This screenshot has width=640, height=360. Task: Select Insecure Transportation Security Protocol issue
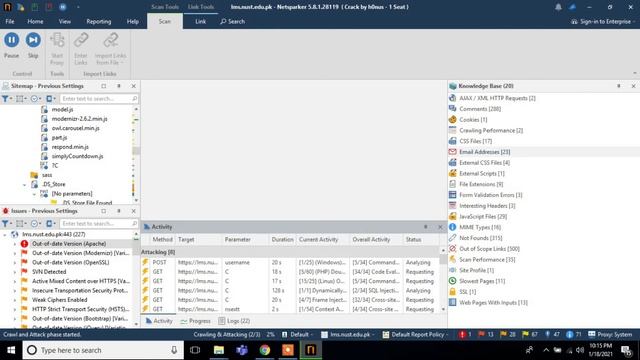80,291
